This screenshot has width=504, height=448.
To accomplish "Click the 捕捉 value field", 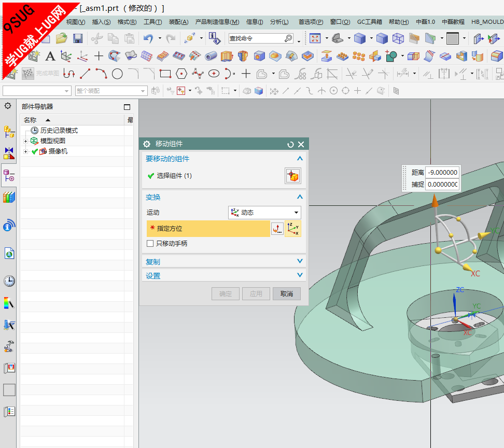I will (x=442, y=185).
